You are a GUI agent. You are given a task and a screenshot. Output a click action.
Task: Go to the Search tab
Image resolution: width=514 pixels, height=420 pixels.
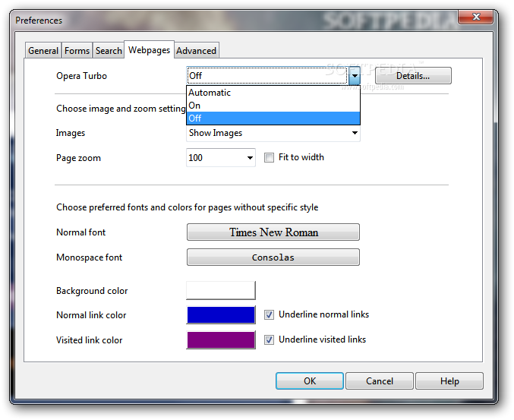[x=109, y=51]
